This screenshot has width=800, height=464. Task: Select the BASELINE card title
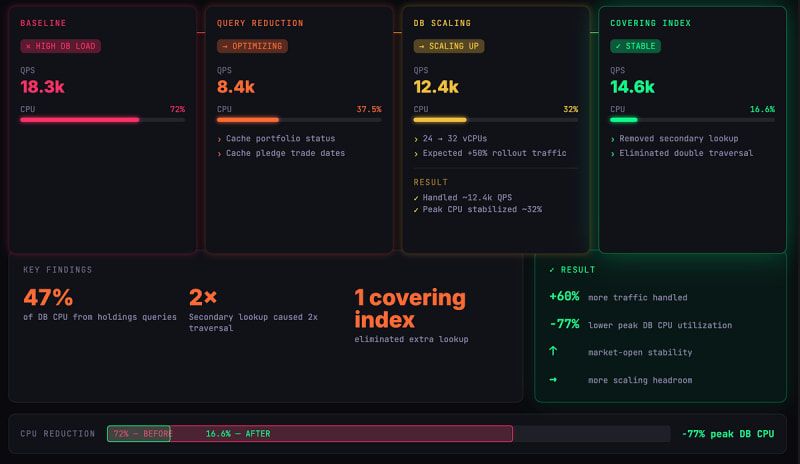coord(43,23)
